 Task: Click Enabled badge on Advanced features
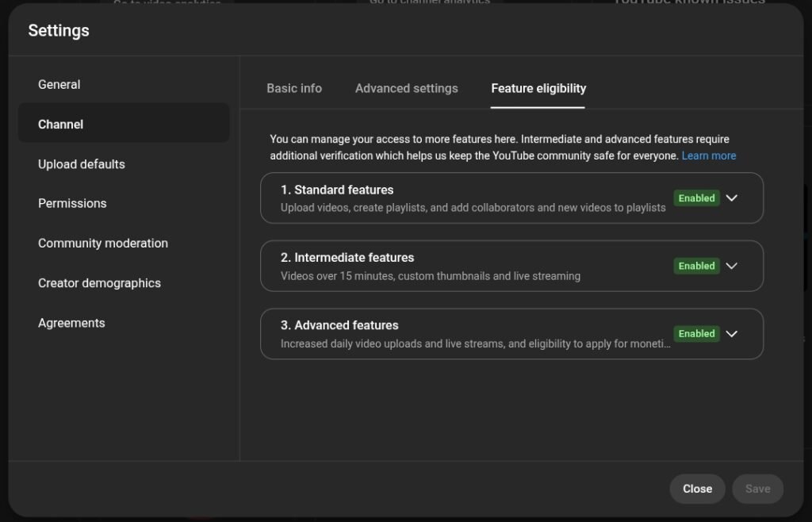click(696, 334)
